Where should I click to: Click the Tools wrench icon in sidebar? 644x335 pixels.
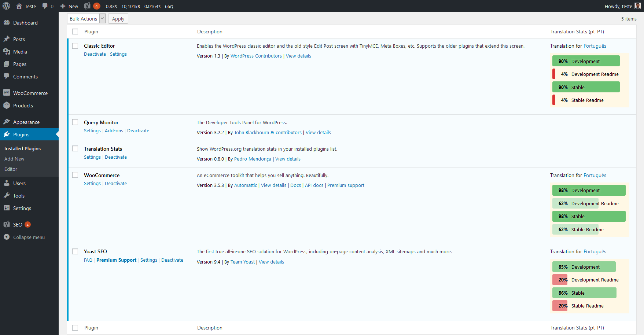click(7, 195)
